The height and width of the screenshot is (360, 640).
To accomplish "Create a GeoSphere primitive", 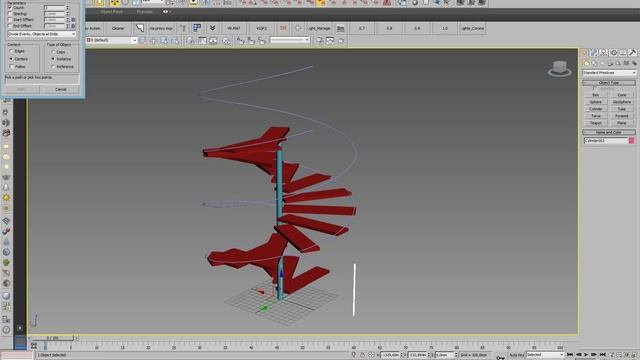I will (x=622, y=102).
